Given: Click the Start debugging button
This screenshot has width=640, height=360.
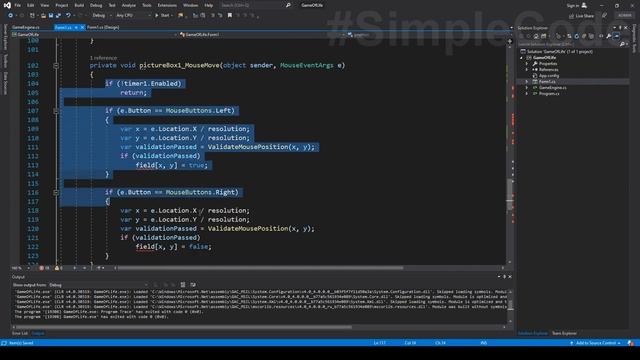Looking at the screenshot, I should tap(163, 16).
